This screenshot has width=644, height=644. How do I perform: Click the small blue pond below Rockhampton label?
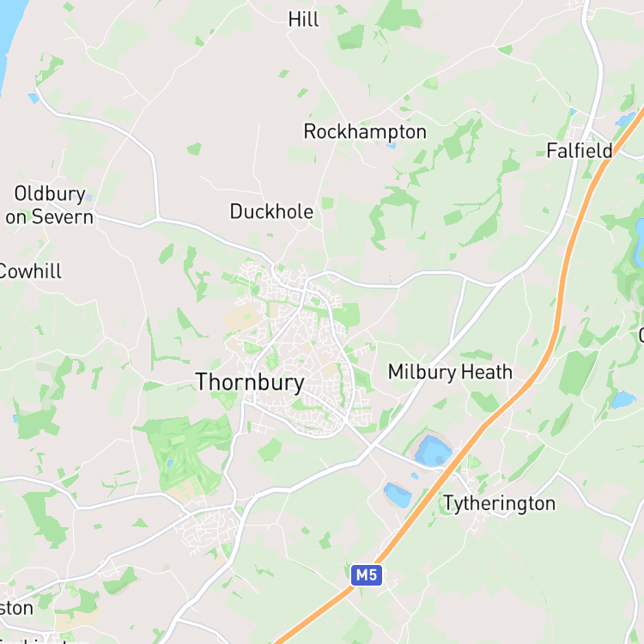(x=391, y=145)
